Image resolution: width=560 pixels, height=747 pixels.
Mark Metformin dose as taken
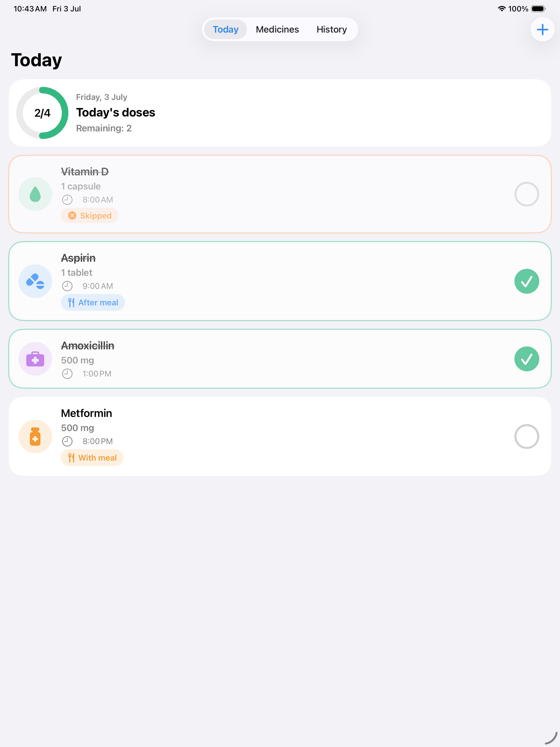527,436
